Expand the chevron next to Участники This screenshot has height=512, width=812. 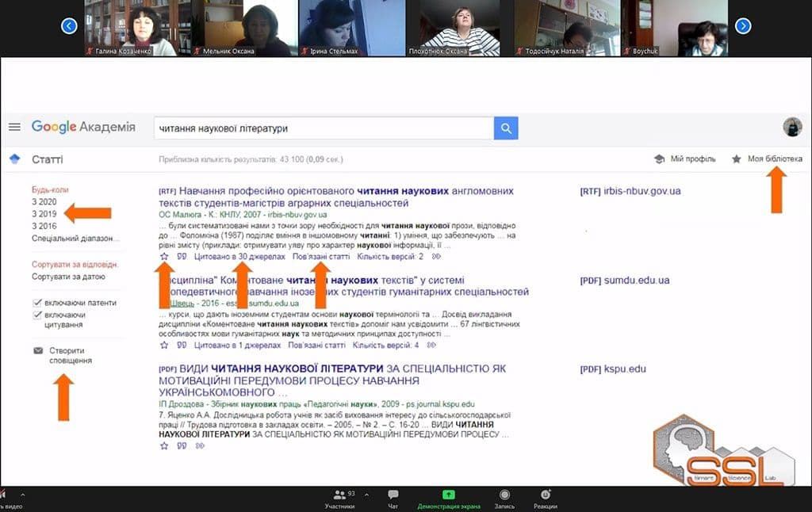(x=366, y=495)
